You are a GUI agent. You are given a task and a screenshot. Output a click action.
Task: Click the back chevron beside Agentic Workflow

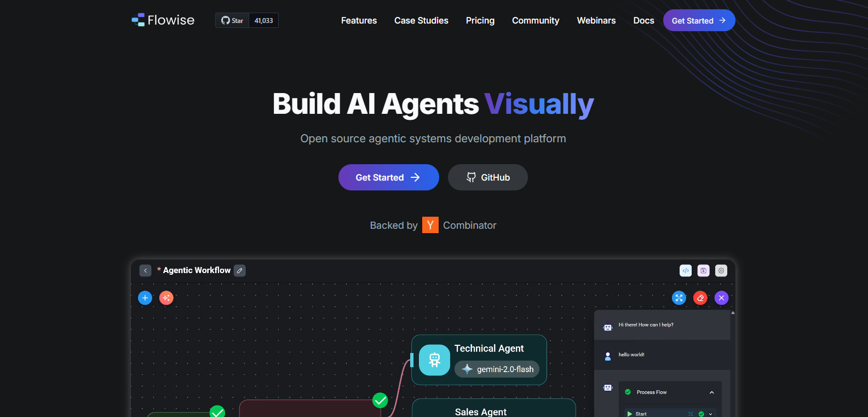click(x=145, y=270)
